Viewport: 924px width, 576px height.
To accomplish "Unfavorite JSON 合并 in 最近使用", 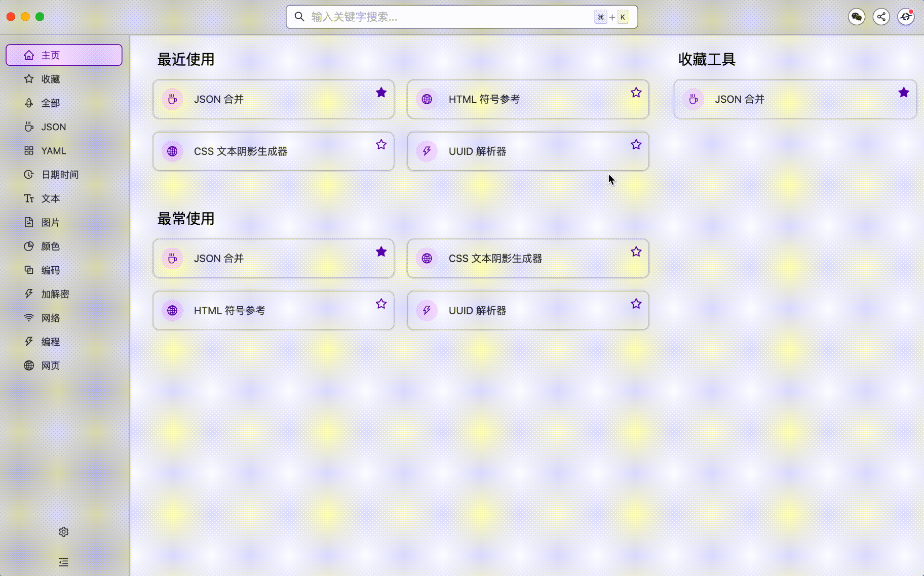I will [381, 92].
